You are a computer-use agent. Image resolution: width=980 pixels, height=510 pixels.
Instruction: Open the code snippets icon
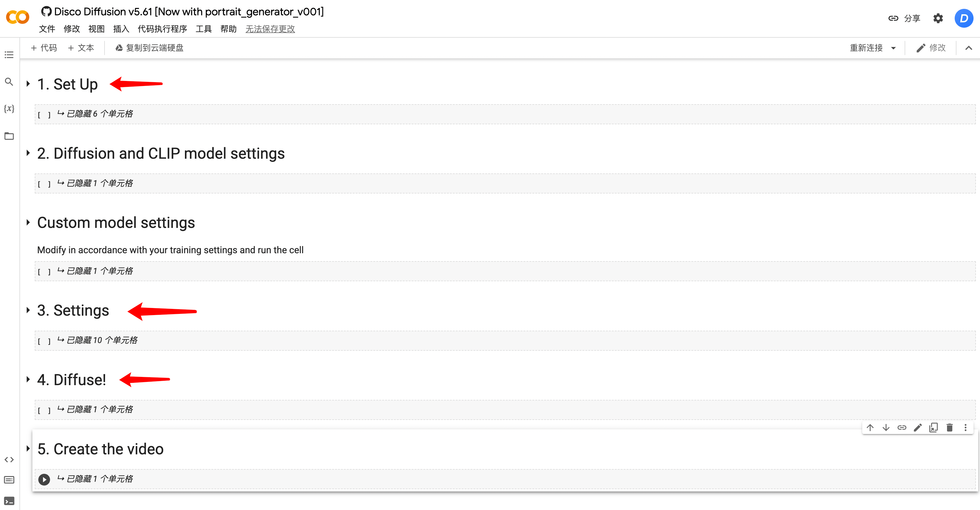9,459
